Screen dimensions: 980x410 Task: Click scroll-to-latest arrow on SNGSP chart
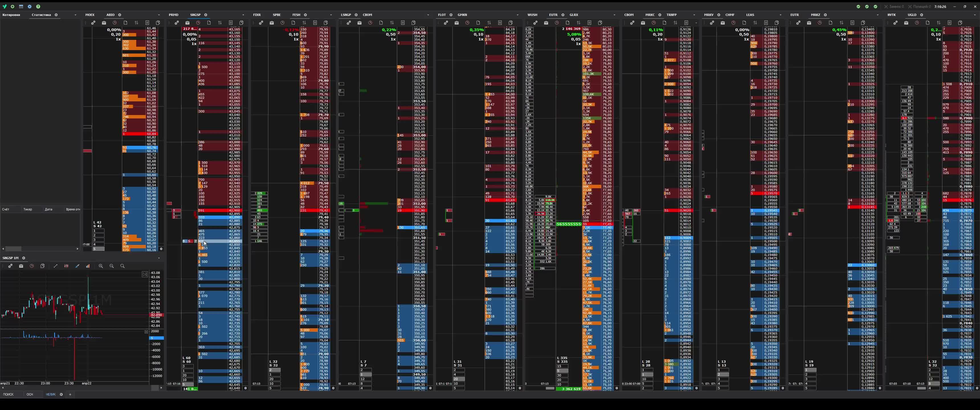coord(144,274)
